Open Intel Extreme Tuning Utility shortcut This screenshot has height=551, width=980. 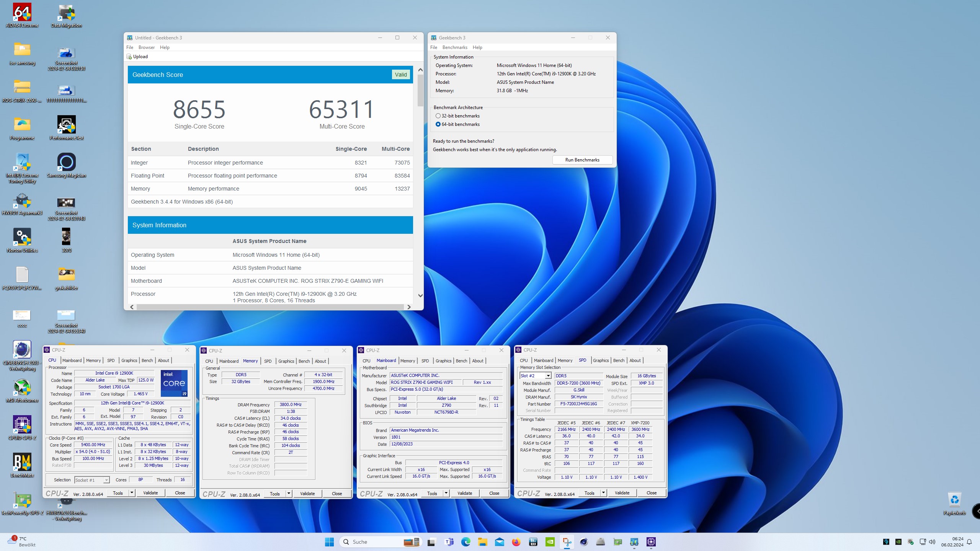click(22, 168)
